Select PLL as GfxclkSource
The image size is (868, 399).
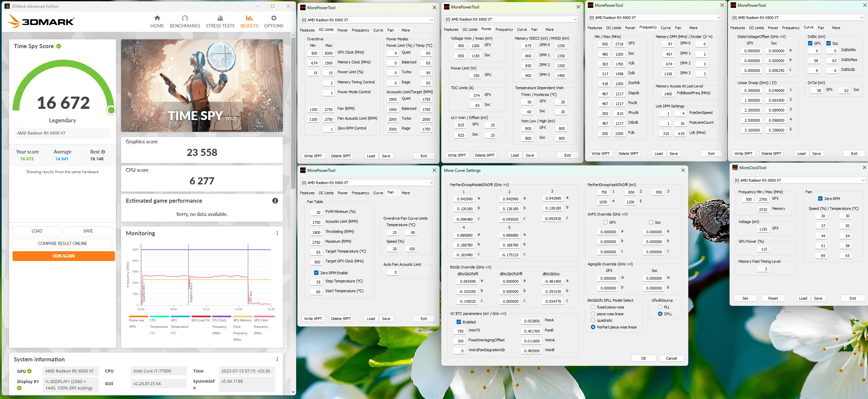[x=660, y=307]
